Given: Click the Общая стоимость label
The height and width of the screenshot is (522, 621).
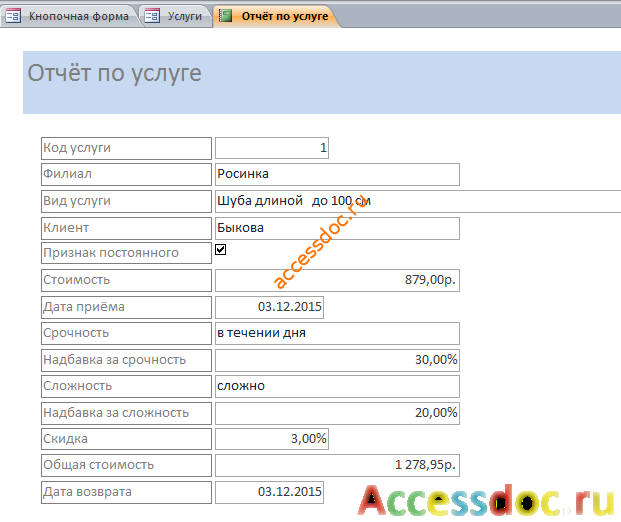Looking at the screenshot, I should (x=126, y=465).
